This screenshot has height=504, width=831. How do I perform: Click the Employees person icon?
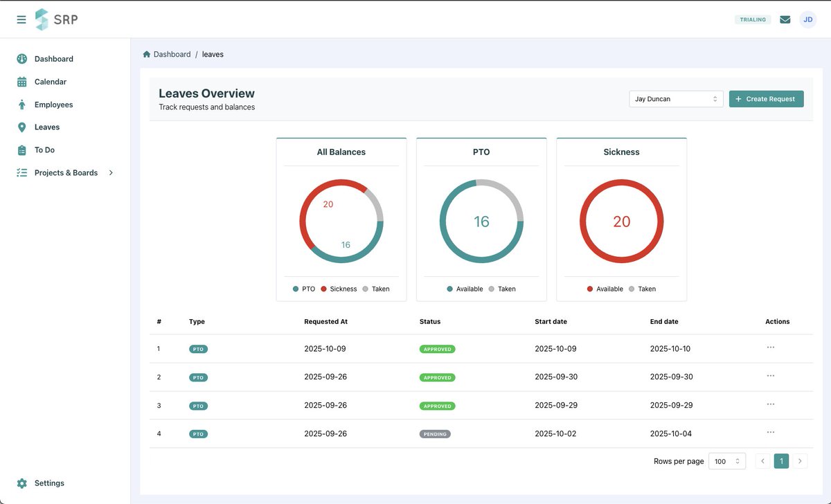[x=21, y=105]
